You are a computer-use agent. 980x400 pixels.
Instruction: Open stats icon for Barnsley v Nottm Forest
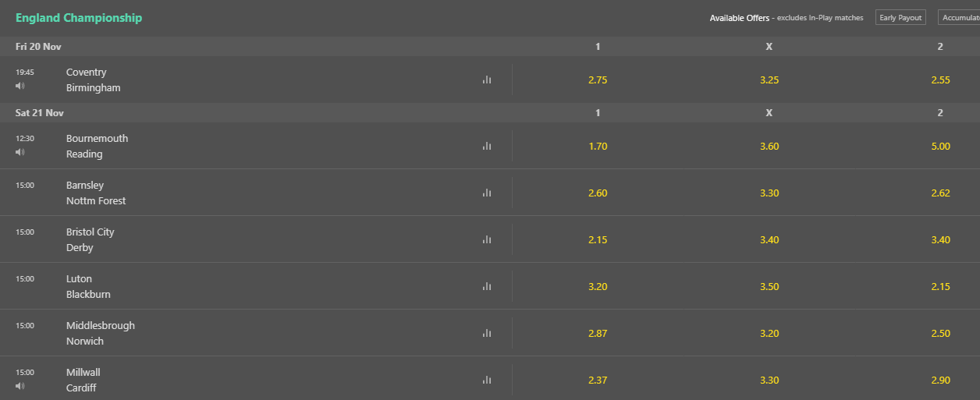487,193
